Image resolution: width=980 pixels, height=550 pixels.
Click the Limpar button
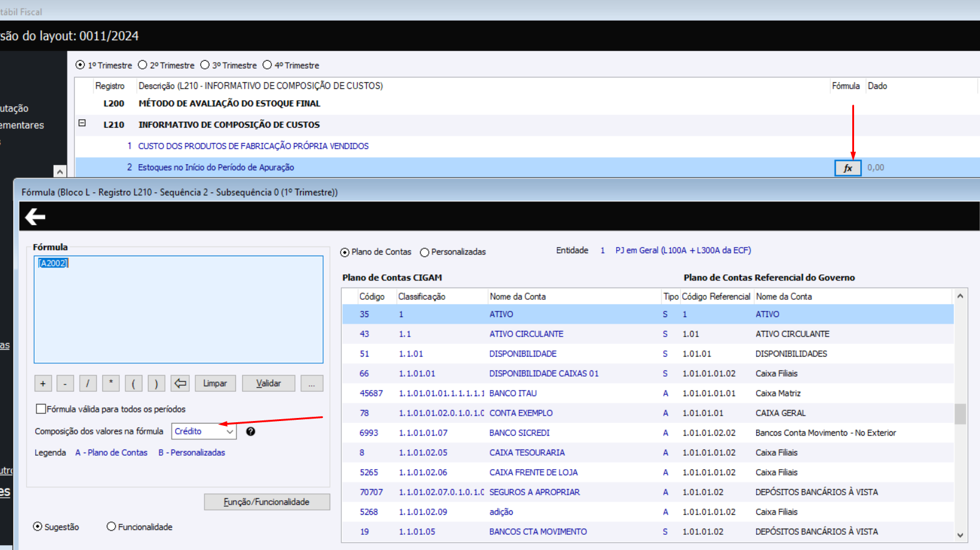(x=215, y=383)
